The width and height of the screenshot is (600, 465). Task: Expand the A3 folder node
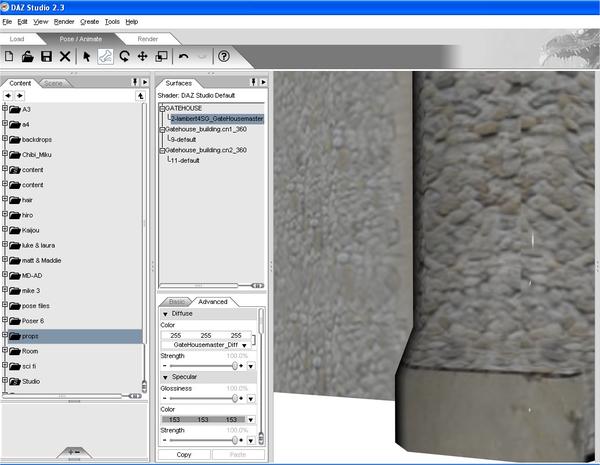coord(5,108)
